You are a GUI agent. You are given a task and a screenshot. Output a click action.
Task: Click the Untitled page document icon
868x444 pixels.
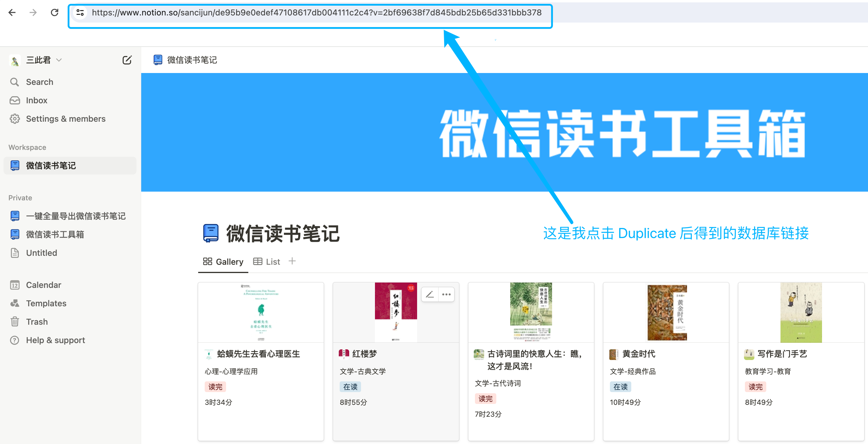click(x=15, y=253)
